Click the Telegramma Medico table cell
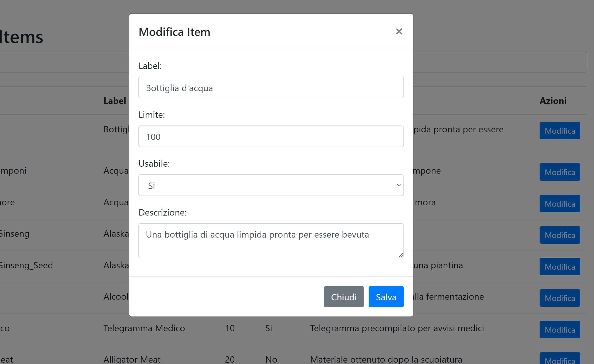Viewport: 594px width, 364px height. [x=144, y=328]
